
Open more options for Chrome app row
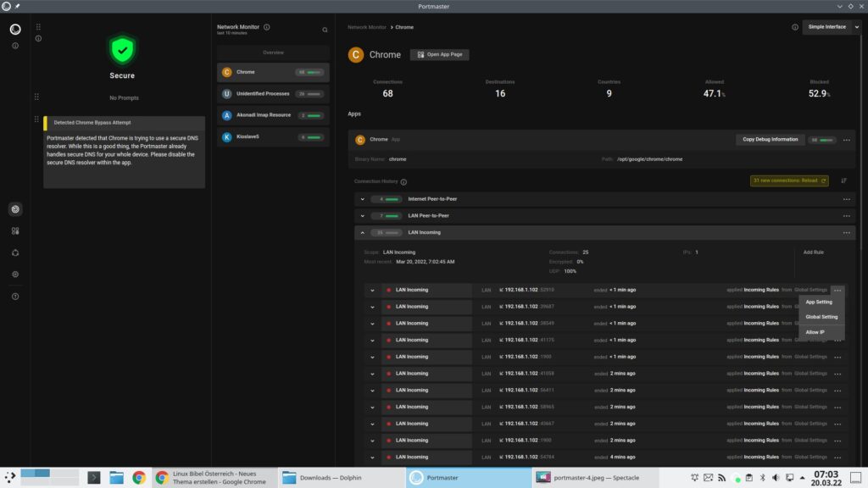(847, 140)
